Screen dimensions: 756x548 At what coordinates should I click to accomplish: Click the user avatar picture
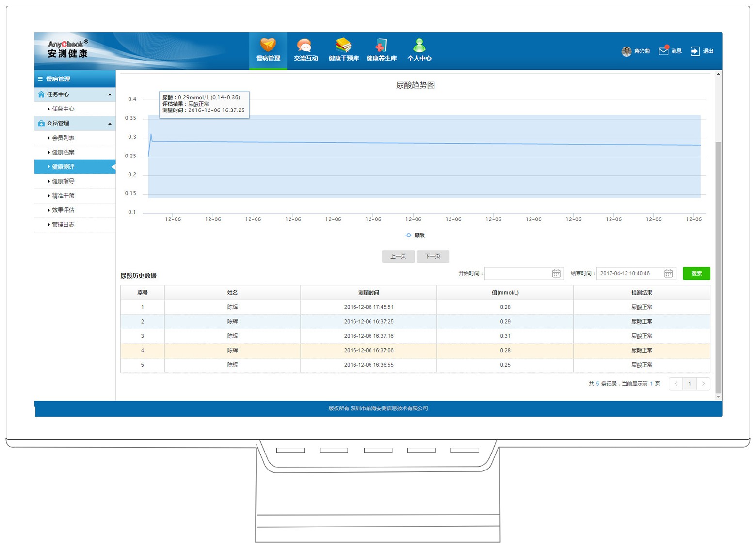point(626,51)
